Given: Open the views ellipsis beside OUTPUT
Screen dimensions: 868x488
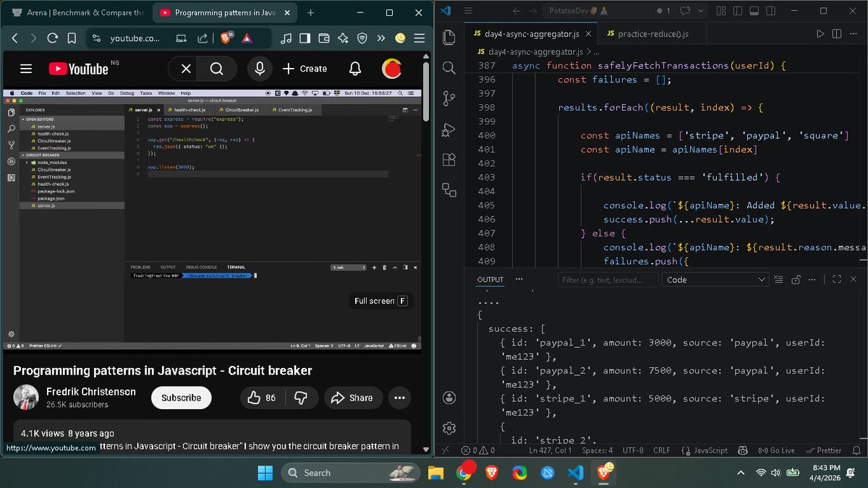Looking at the screenshot, I should [519, 279].
